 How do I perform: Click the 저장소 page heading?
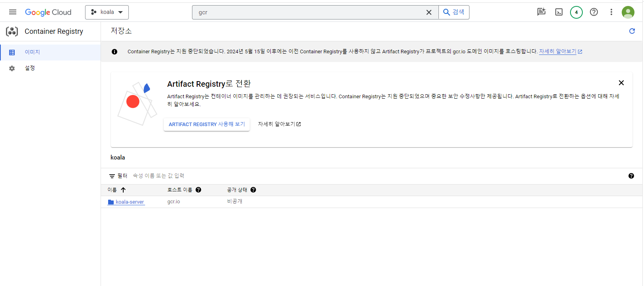[121, 31]
